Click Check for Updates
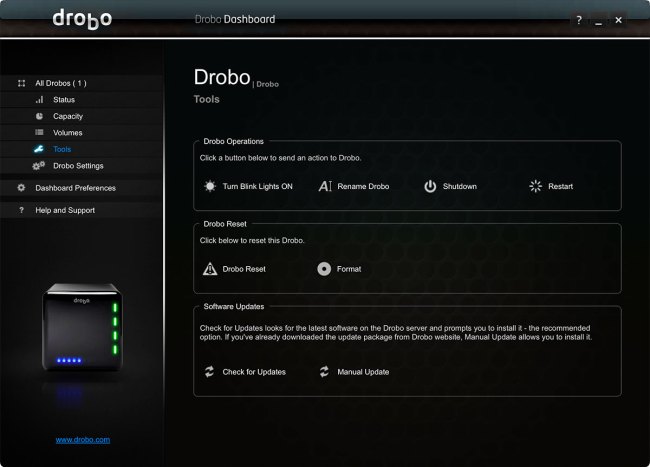This screenshot has width=650, height=467. pos(245,372)
